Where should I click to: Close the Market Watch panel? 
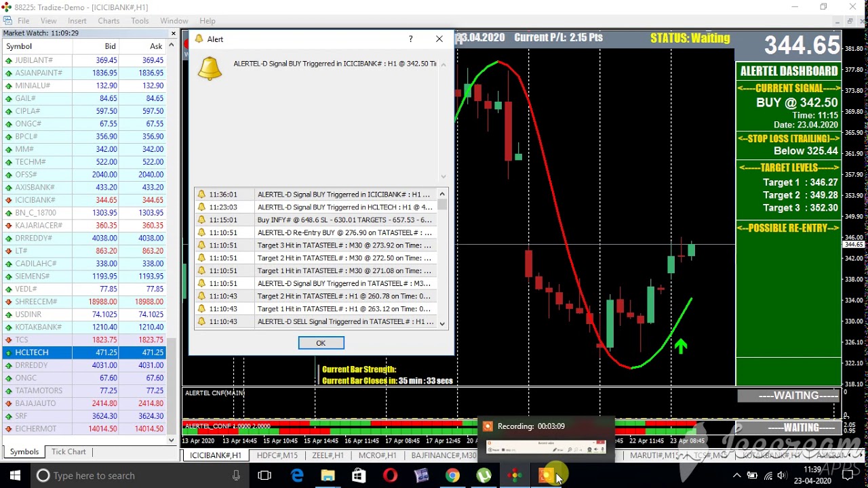point(173,33)
